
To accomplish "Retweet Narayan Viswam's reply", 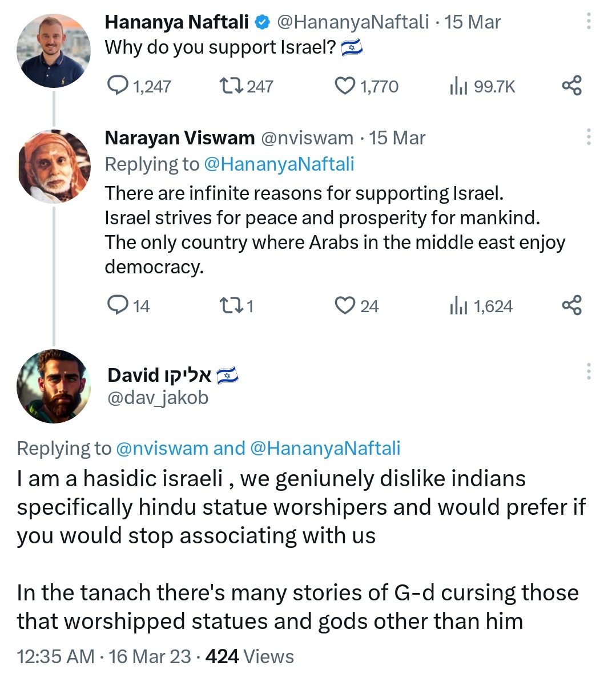I will click(232, 306).
